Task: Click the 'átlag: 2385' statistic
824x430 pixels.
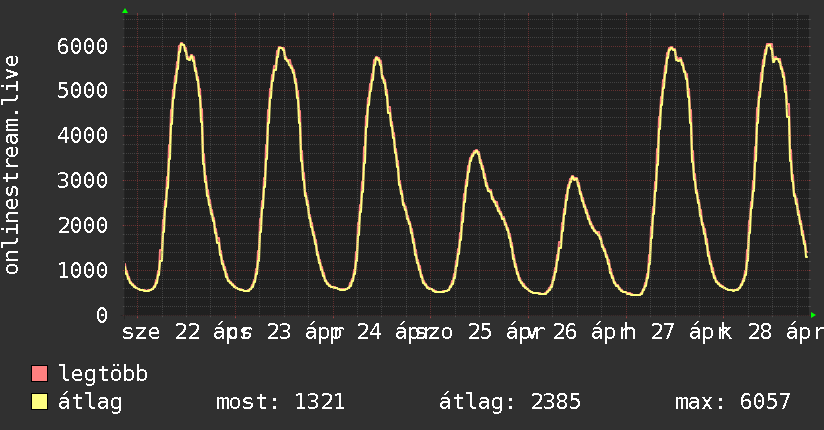Action: (510, 402)
